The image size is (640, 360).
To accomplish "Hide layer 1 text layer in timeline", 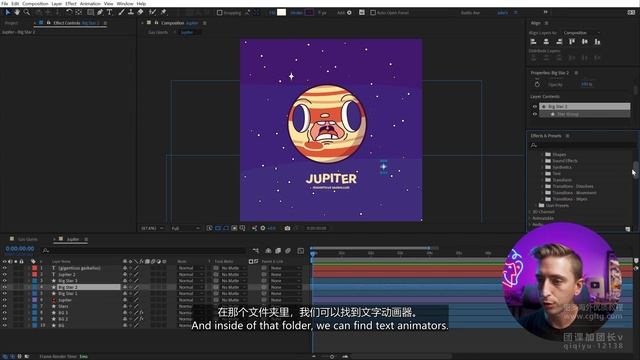I will 4,268.
